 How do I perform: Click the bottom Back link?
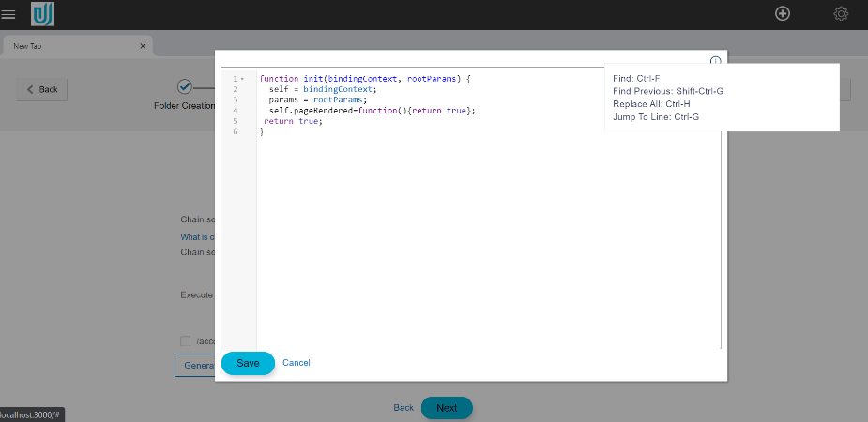404,408
